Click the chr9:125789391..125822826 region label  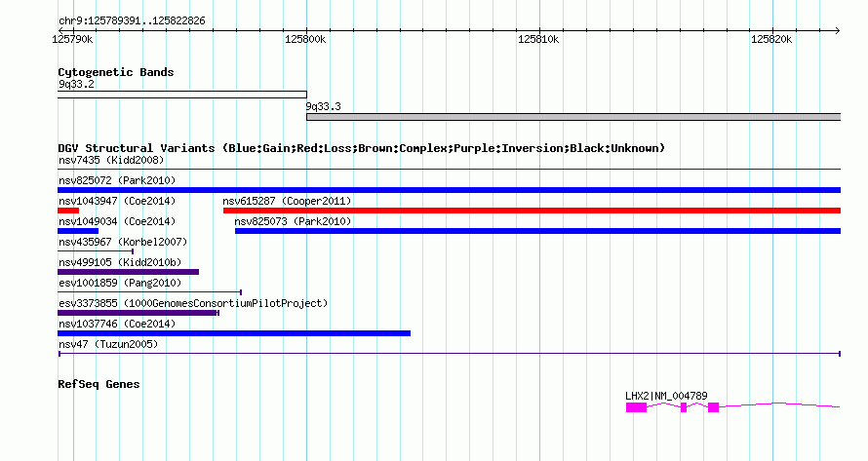pyautogui.click(x=132, y=21)
